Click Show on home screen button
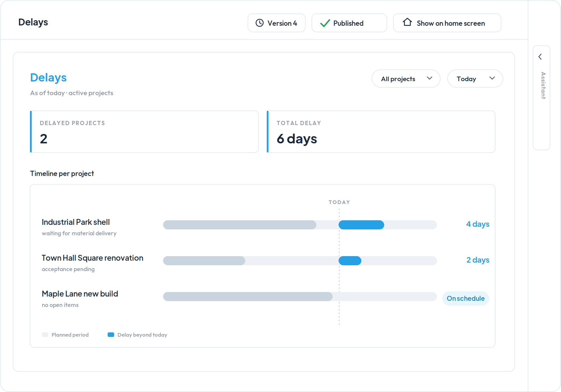This screenshot has width=561, height=392. pyautogui.click(x=447, y=23)
